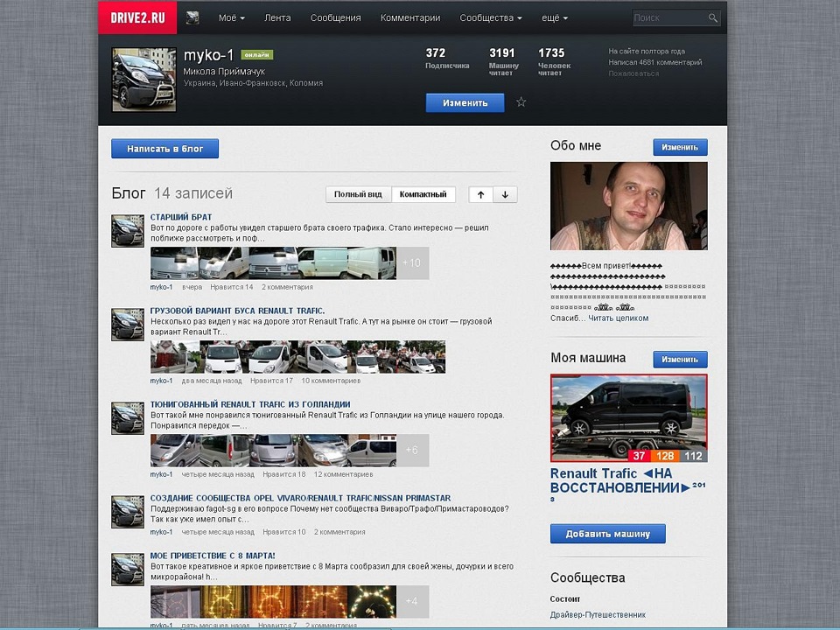Open СОЗДАНИЕ СООБЩЕСТВА OPEL VIVARO post
The image size is (840, 630).
pos(300,498)
